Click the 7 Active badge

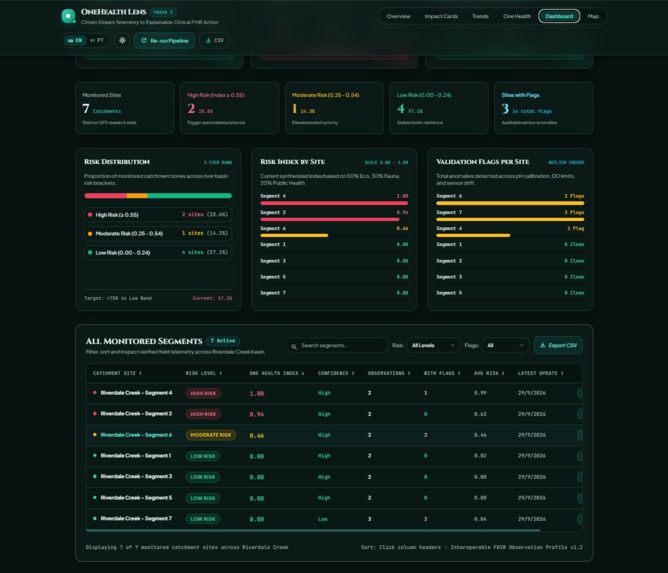pos(223,341)
